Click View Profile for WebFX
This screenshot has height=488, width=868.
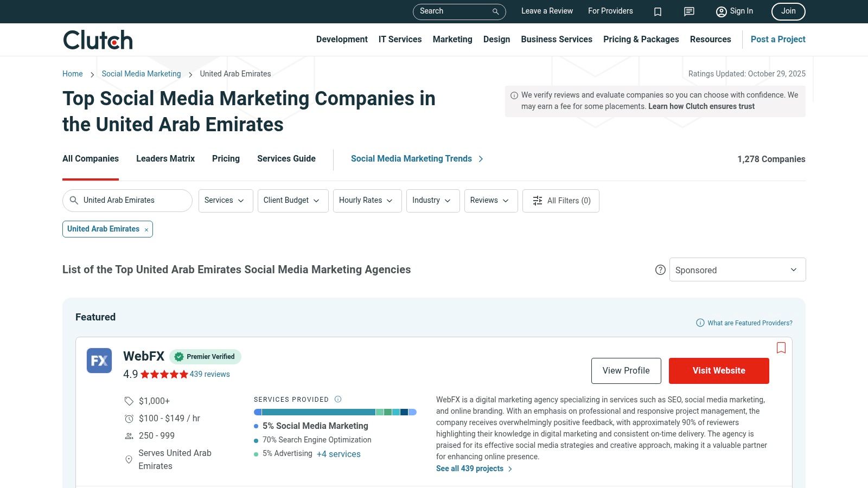click(626, 371)
